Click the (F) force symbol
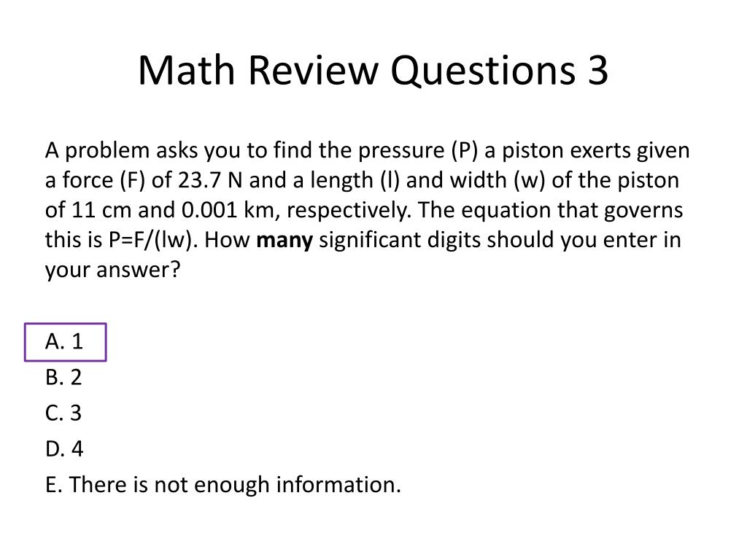The width and height of the screenshot is (747, 560). pyautogui.click(x=132, y=181)
